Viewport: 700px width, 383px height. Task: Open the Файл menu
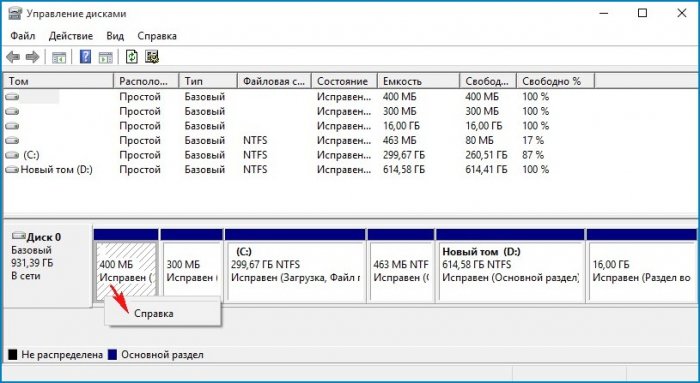pyautogui.click(x=22, y=36)
